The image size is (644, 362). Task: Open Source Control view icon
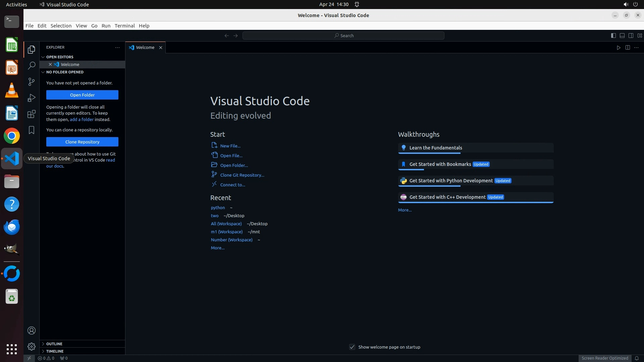(32, 82)
